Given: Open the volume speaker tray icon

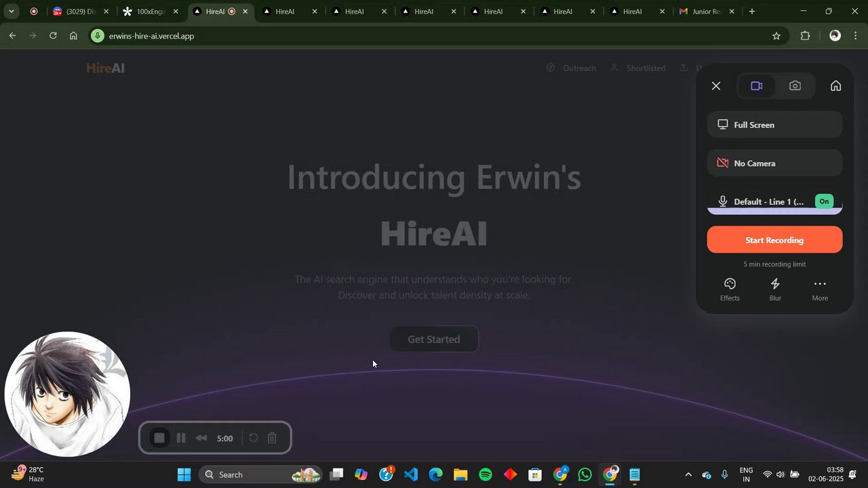Looking at the screenshot, I should pyautogui.click(x=781, y=474).
